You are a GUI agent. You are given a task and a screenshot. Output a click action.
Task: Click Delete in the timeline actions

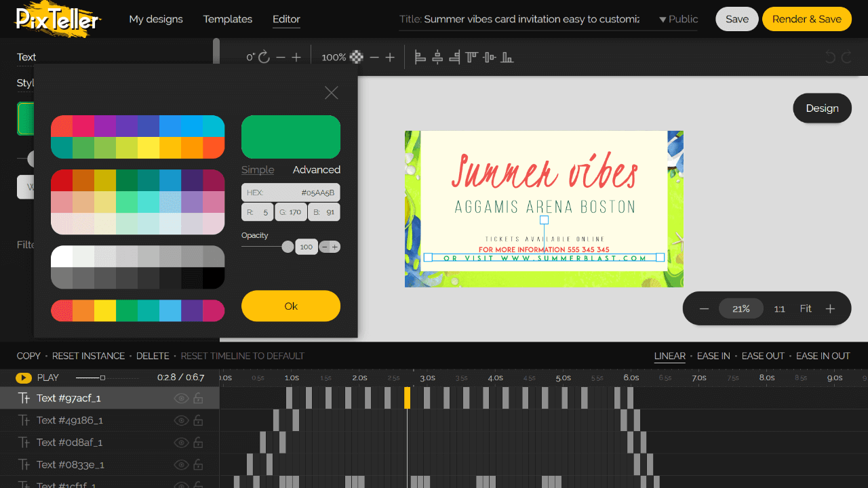[x=153, y=356]
